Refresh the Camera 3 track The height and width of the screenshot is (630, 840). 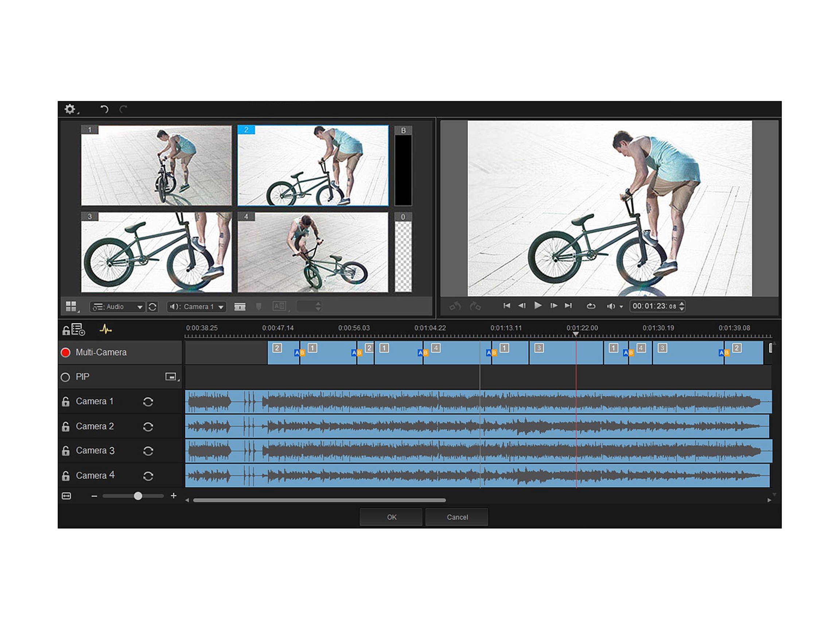148,450
